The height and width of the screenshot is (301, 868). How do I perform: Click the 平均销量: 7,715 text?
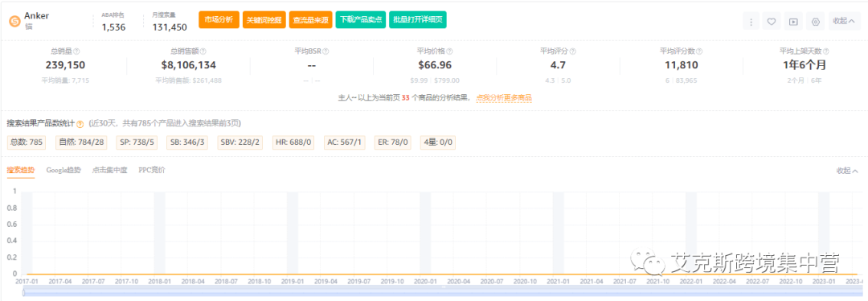[65, 80]
